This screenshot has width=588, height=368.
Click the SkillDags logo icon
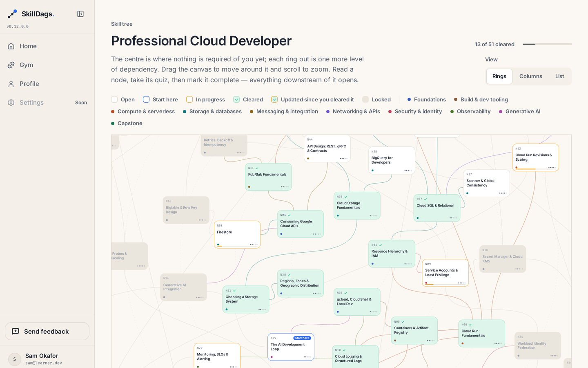(x=12, y=14)
